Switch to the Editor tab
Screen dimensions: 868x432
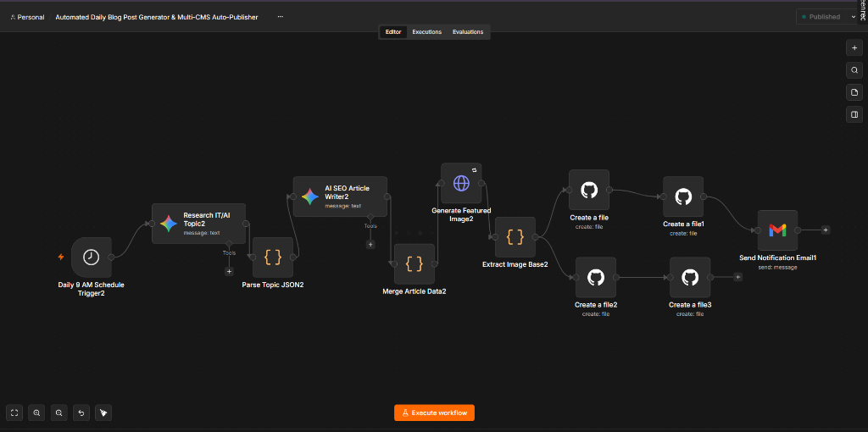coord(393,32)
